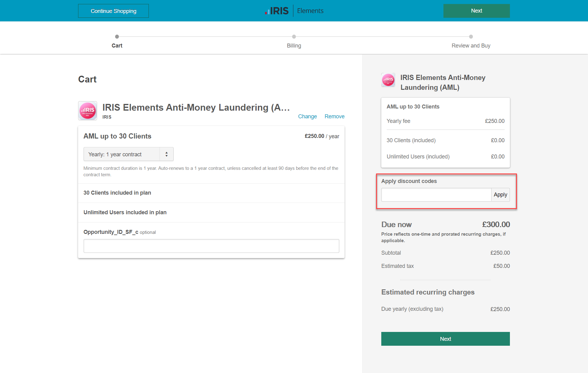Image resolution: width=588 pixels, height=373 pixels.
Task: Click the discount code input field
Action: [436, 195]
